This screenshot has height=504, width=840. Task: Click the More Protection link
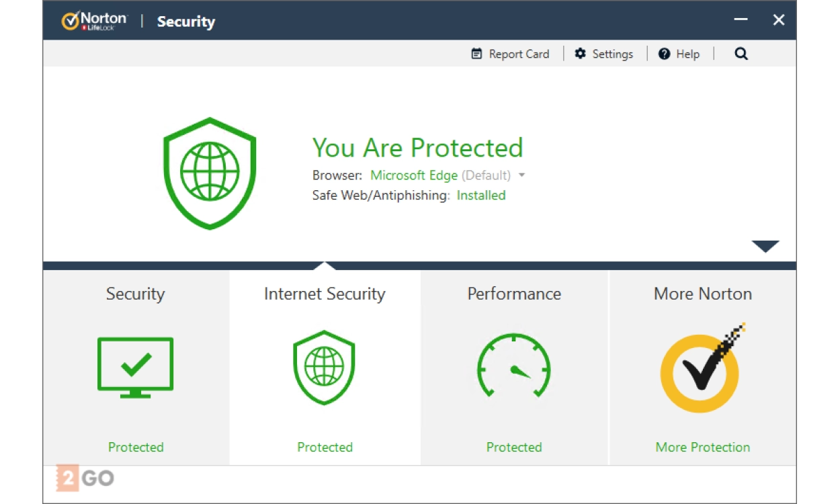pos(702,448)
